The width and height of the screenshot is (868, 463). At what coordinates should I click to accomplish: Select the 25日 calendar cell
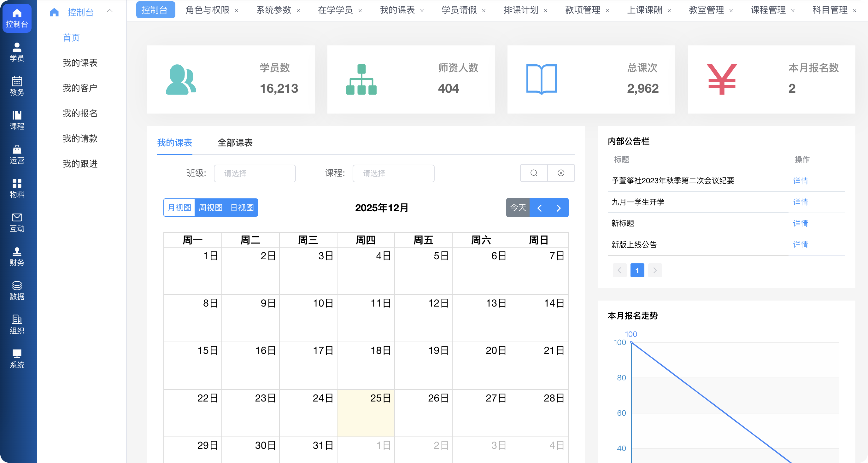366,413
